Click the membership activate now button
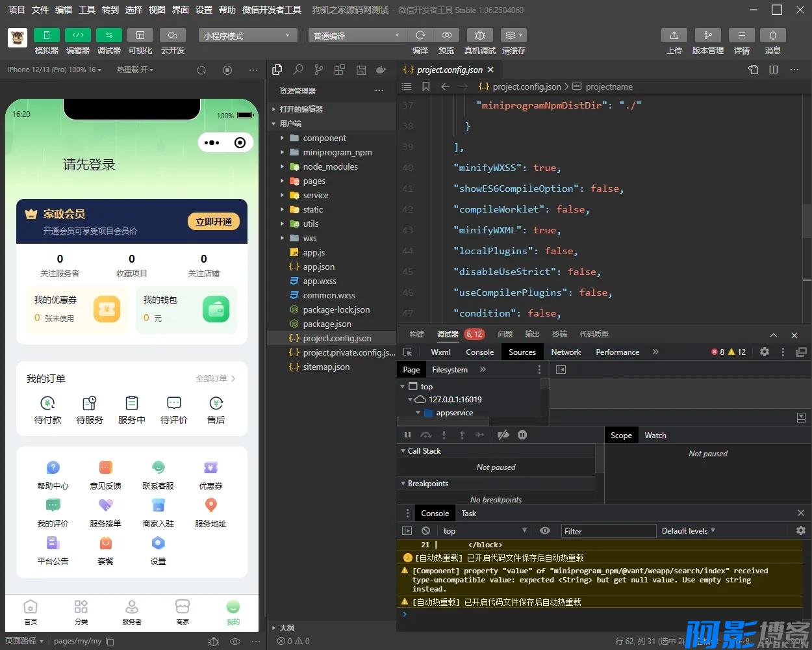 coord(214,222)
